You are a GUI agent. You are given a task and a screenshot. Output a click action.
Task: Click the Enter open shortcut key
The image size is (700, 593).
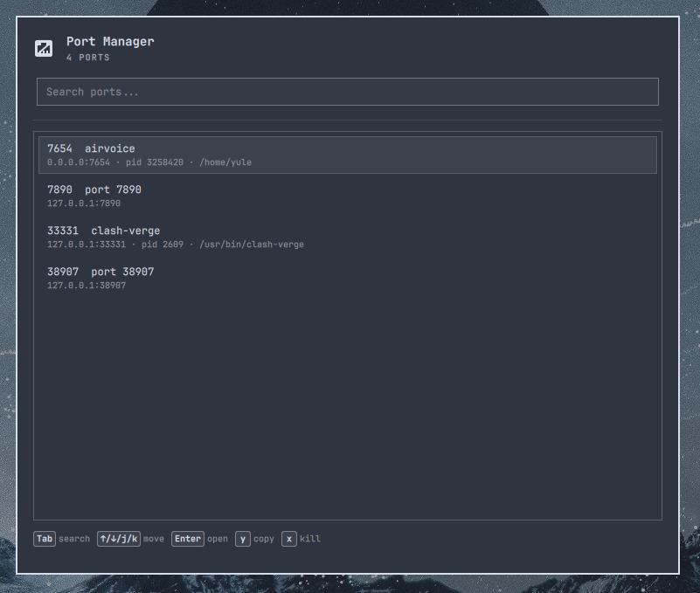click(188, 539)
